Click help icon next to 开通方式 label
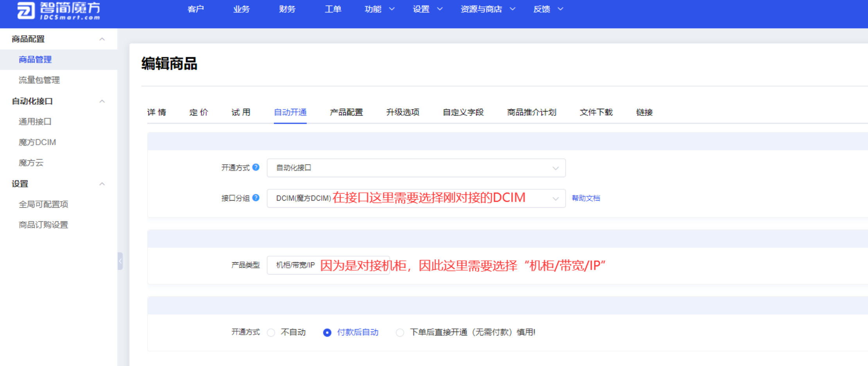 pyautogui.click(x=256, y=167)
